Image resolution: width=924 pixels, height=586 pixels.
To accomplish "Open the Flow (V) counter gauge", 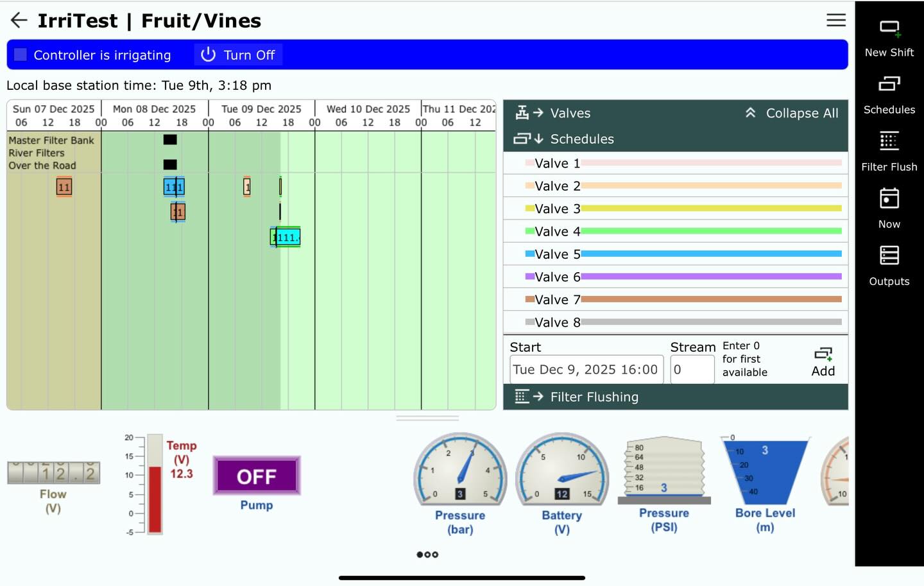I will tap(53, 488).
